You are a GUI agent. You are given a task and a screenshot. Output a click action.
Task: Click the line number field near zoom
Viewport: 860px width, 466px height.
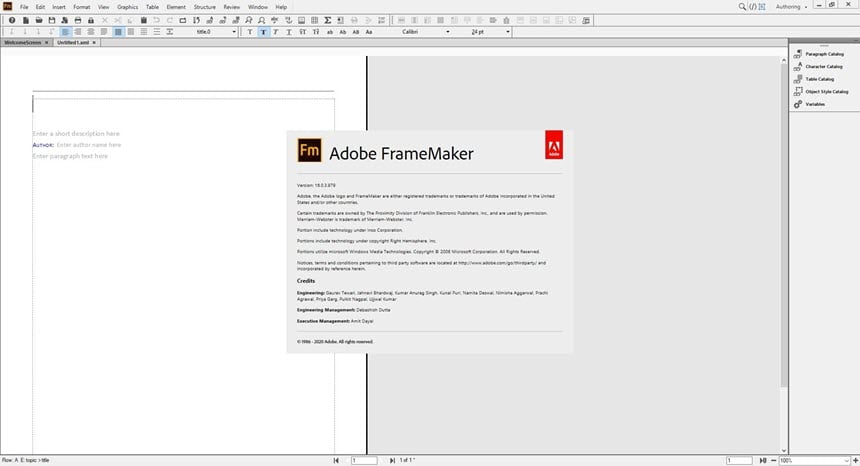click(739, 461)
